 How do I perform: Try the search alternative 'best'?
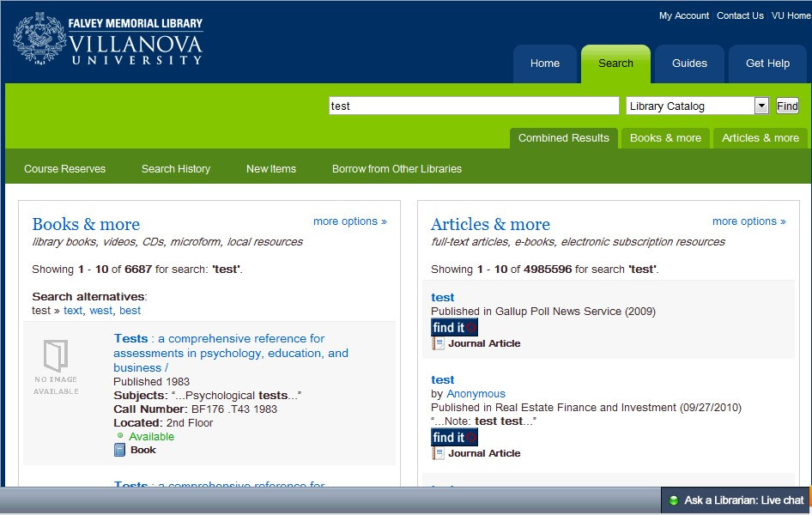pyautogui.click(x=130, y=311)
